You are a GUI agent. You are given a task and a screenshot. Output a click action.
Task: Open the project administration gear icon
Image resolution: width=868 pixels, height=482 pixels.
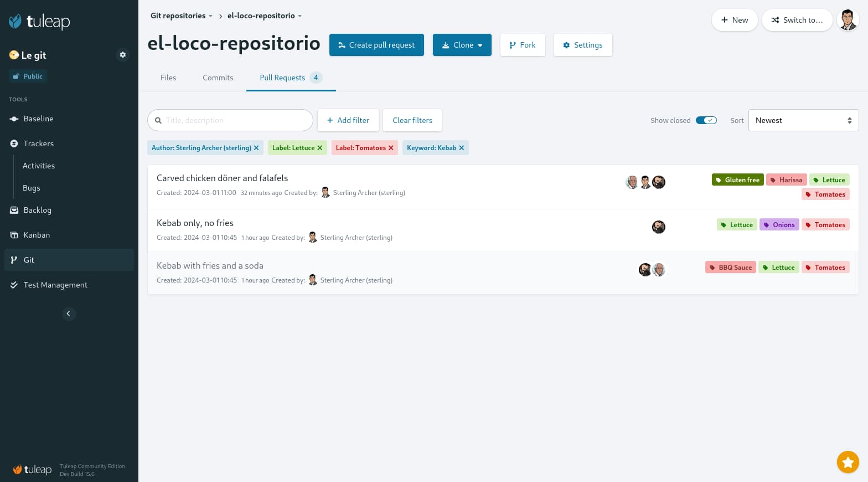pos(123,55)
